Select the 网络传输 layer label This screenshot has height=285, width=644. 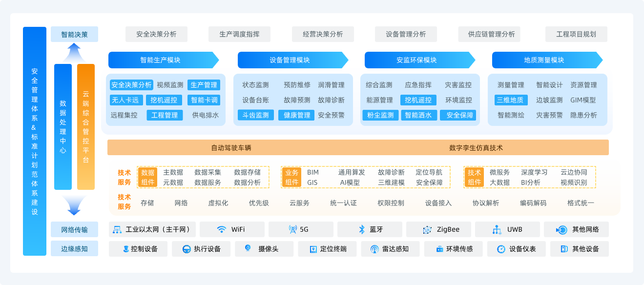[x=74, y=229]
